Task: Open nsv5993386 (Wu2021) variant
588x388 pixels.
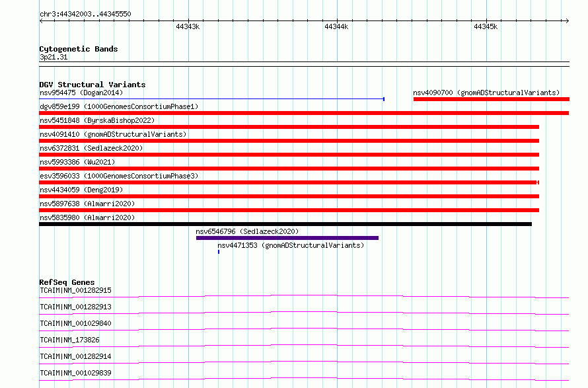Action: (x=77, y=162)
